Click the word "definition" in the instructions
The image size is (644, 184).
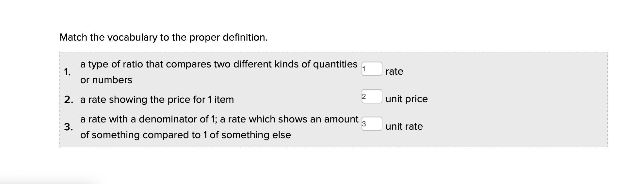pyautogui.click(x=245, y=37)
